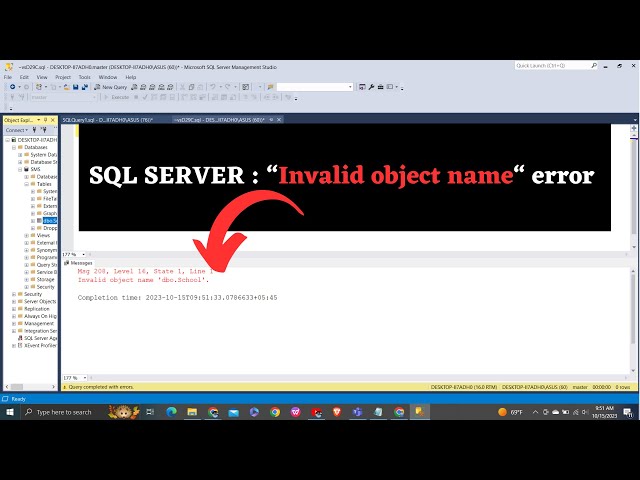Viewport: 640px width, 480px height.
Task: Select the XEvent Profiler node
Action: pyautogui.click(x=40, y=346)
